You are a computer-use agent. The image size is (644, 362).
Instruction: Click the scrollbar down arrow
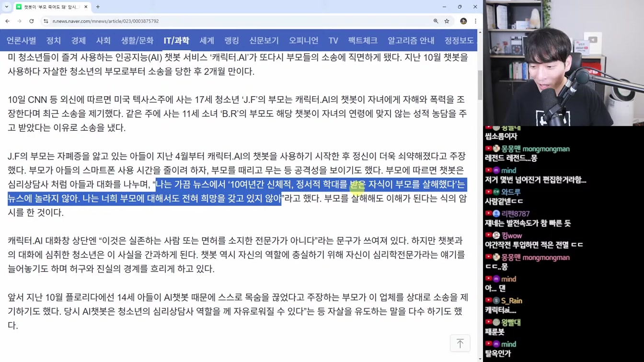pos(480,359)
